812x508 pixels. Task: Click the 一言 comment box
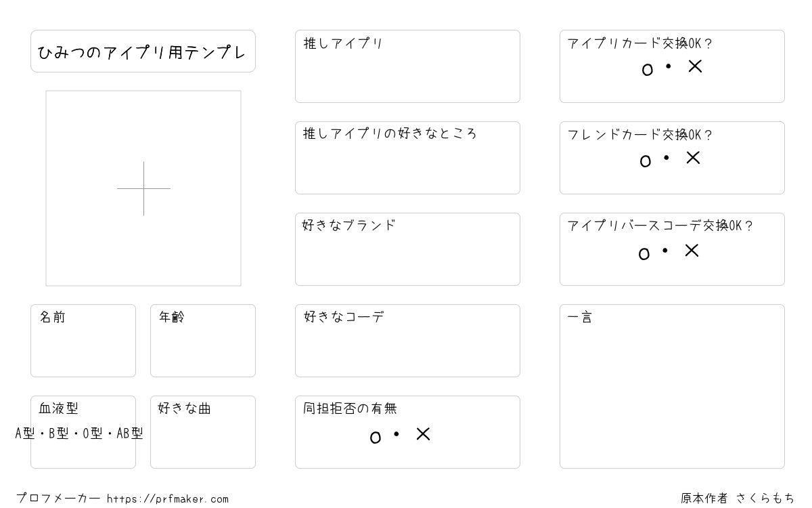[x=672, y=386]
